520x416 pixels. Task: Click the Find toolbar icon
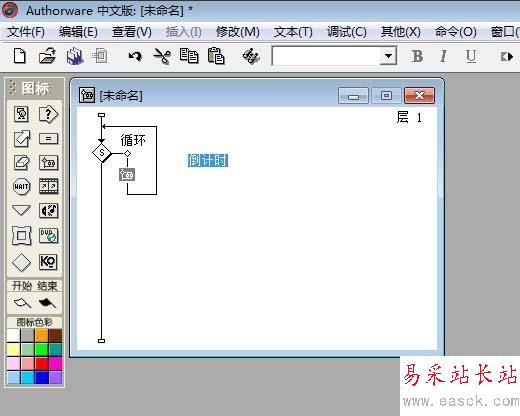(x=251, y=56)
